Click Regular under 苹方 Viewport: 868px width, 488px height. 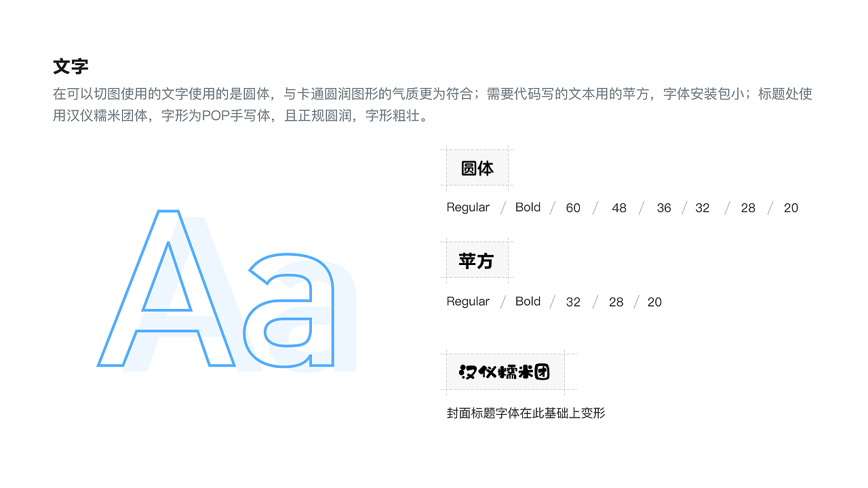pos(468,302)
